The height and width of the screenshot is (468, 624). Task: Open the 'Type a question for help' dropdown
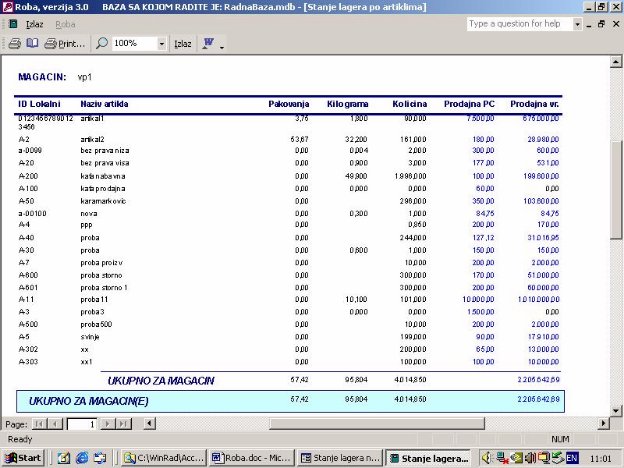578,23
